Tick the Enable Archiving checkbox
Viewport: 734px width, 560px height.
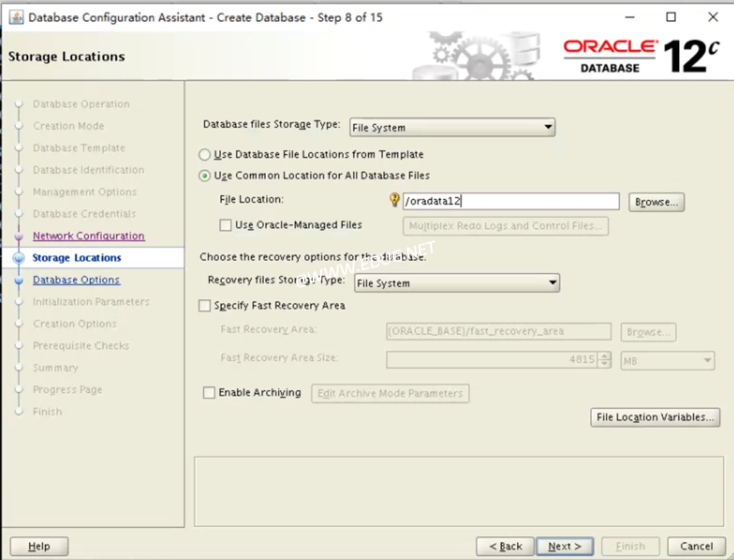[x=209, y=392]
